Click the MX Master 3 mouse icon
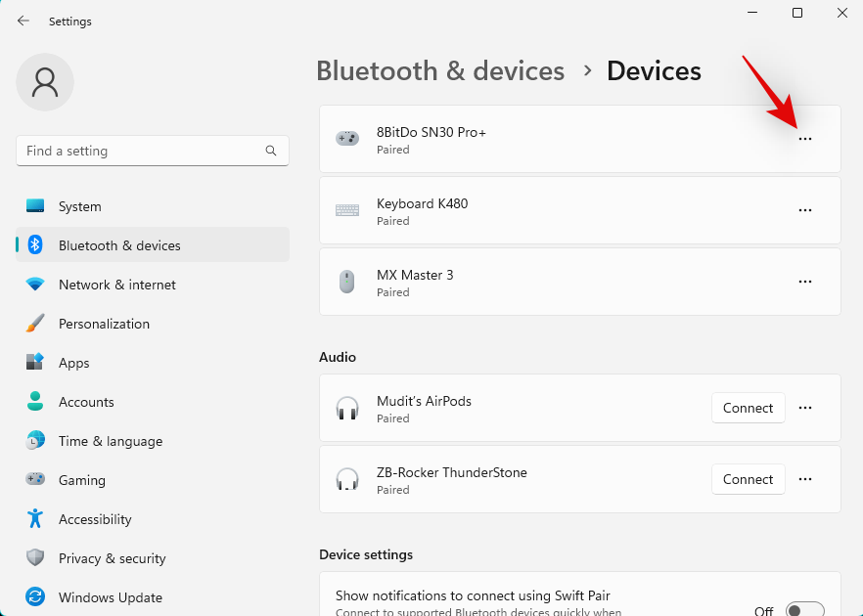Viewport: 863px width, 616px height. (x=347, y=282)
